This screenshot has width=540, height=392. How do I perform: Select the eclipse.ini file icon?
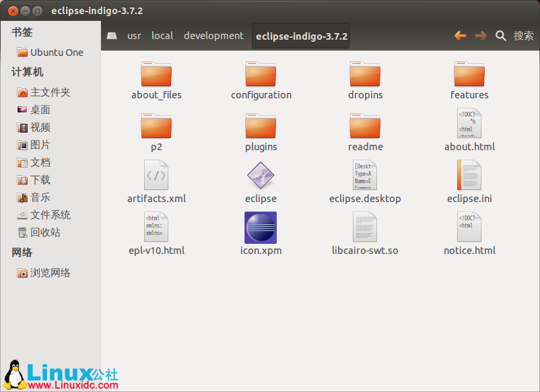tap(469, 174)
